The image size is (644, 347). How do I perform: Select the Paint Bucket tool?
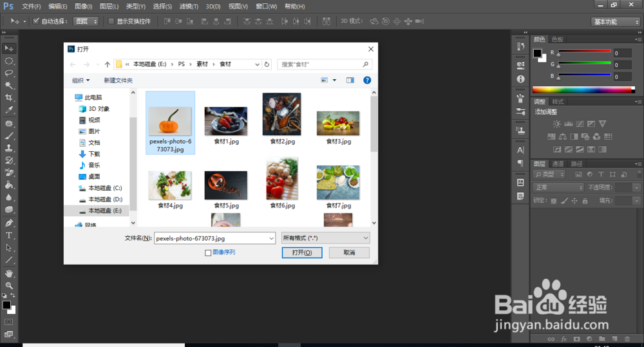(8, 185)
